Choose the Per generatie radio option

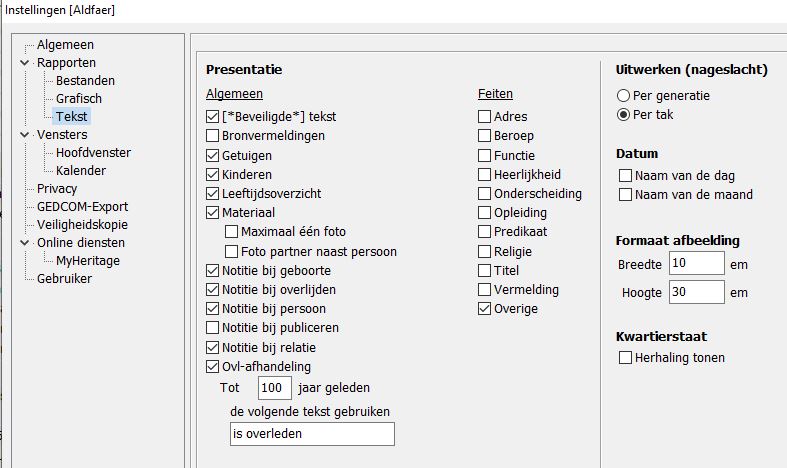(x=624, y=96)
